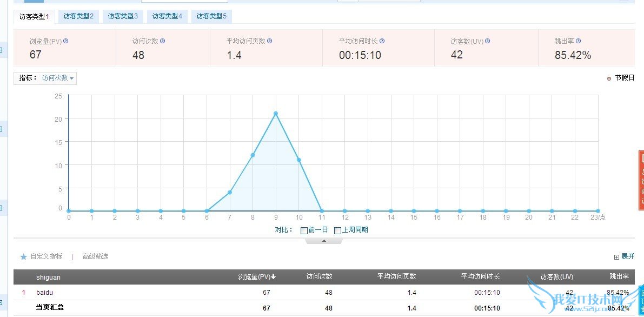This screenshot has width=644, height=317.
Task: Switch to the 访客类型2 tab
Action: click(78, 17)
